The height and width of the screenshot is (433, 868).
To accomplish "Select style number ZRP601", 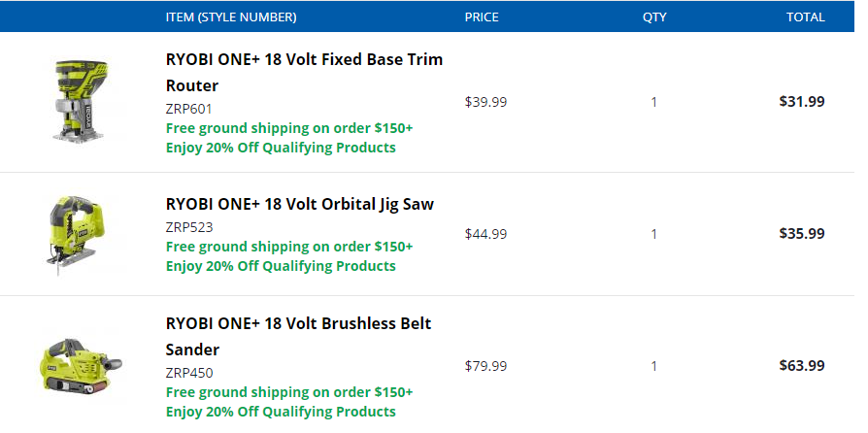I will [x=188, y=109].
